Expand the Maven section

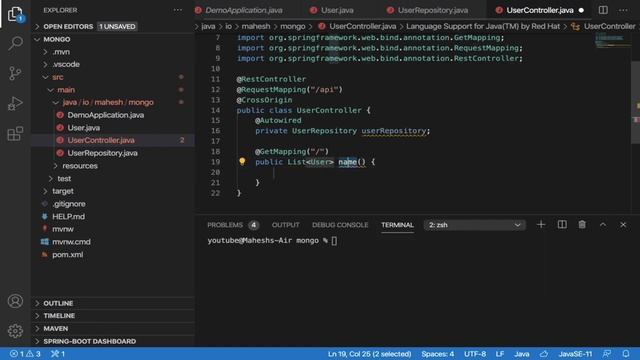tap(113, 329)
